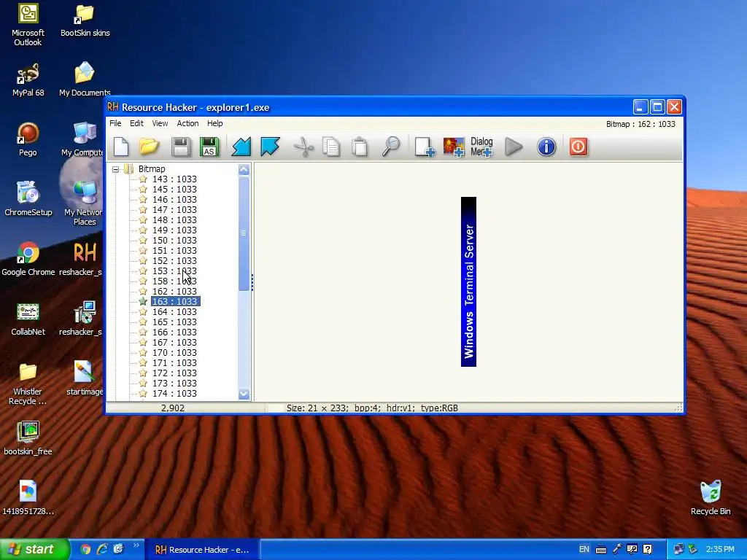Select the MyPal 68 desktop icon
This screenshot has height=560, width=747.
(28, 80)
